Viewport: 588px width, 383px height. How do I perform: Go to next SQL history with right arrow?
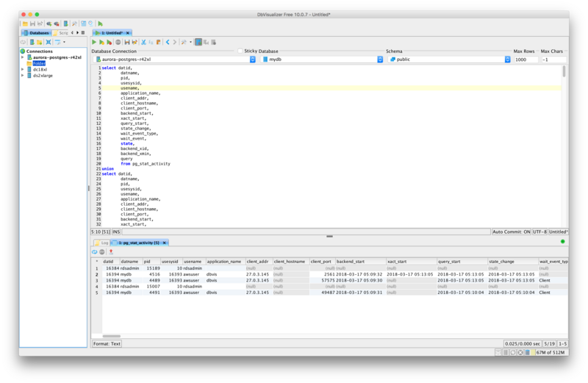175,42
